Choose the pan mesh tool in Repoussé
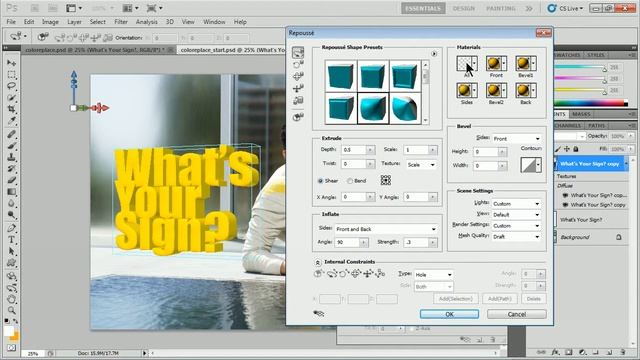This screenshot has height=360, width=640. [x=298, y=76]
